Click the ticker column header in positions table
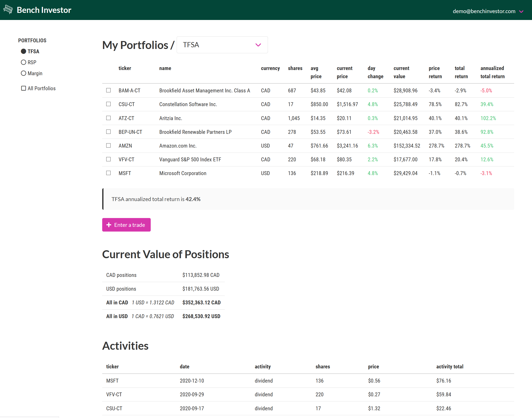This screenshot has width=532, height=418. (x=125, y=68)
